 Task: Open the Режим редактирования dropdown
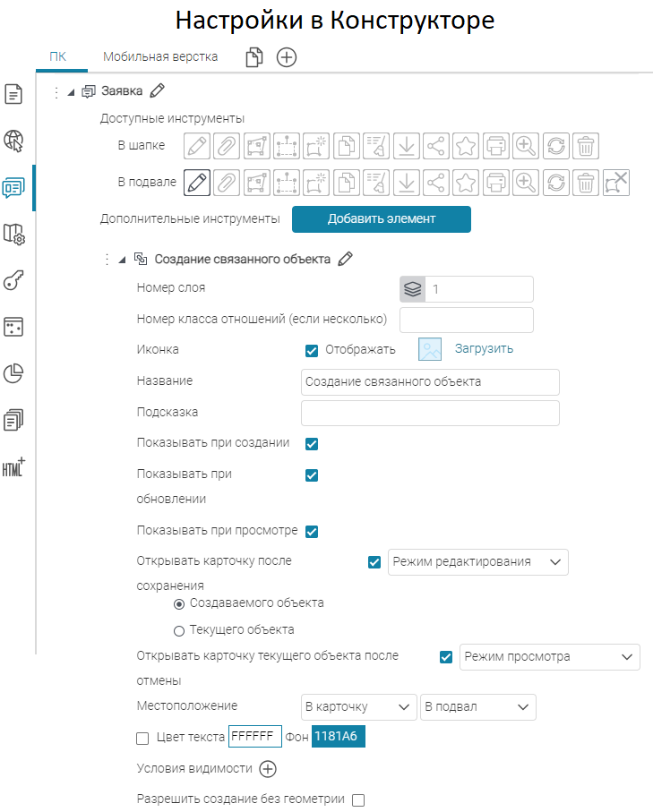pos(477,562)
